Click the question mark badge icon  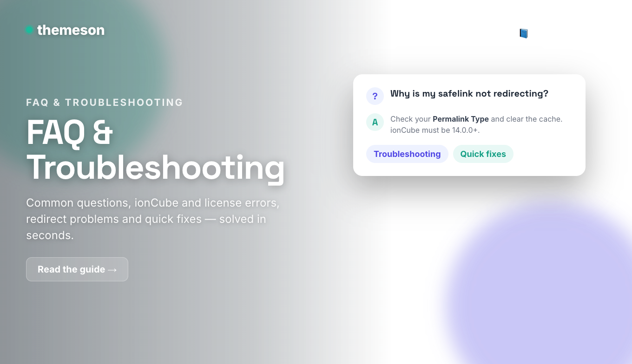coord(375,96)
